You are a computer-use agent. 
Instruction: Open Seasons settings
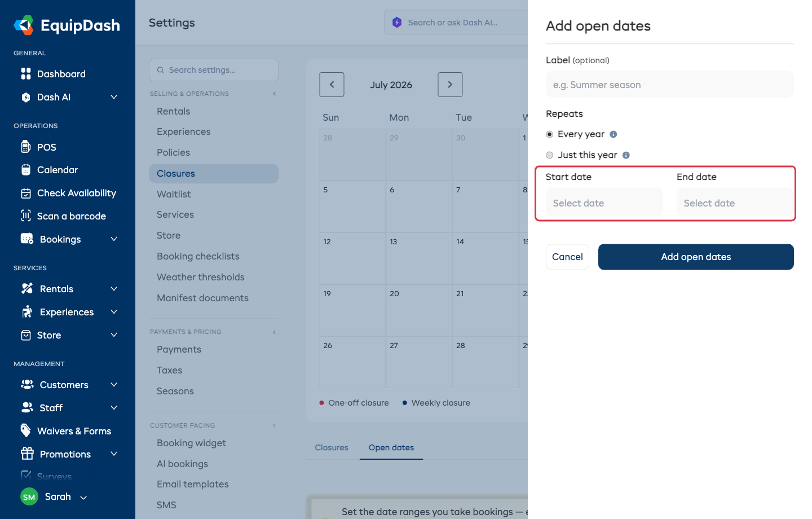point(175,391)
